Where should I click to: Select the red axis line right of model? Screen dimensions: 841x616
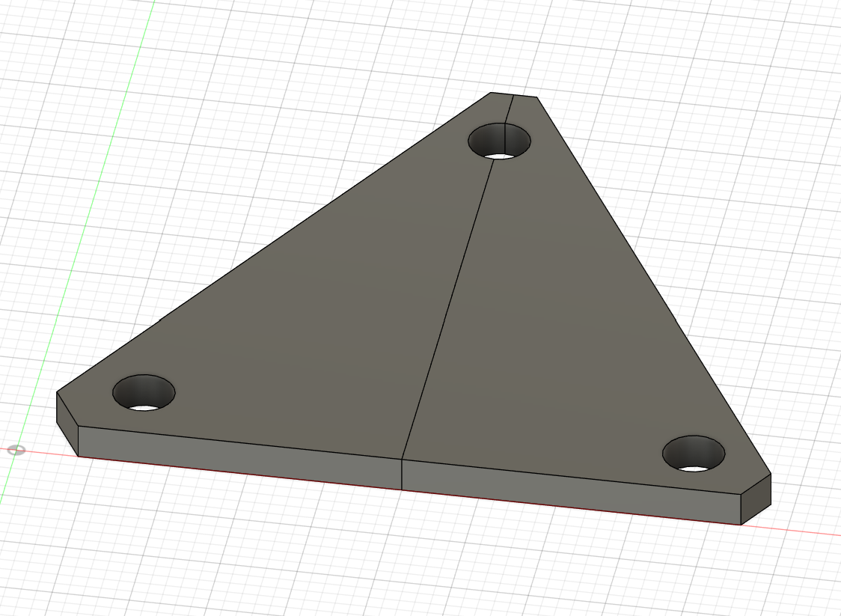tap(801, 530)
